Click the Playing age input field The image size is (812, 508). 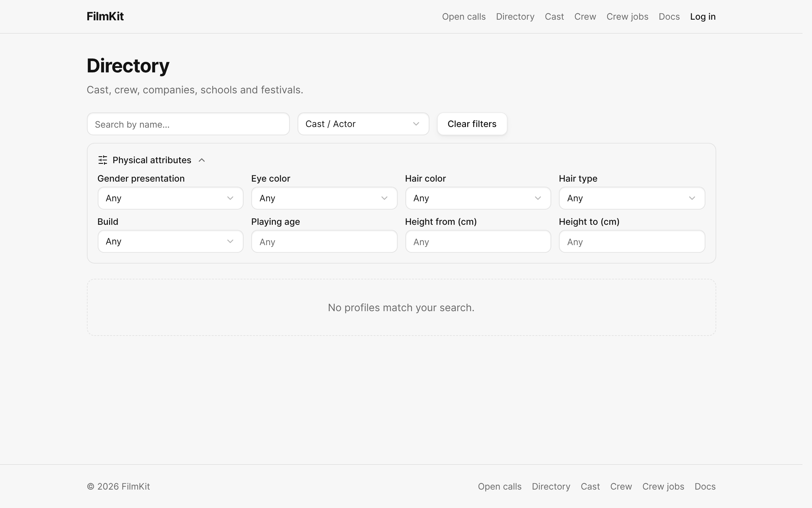[324, 241]
